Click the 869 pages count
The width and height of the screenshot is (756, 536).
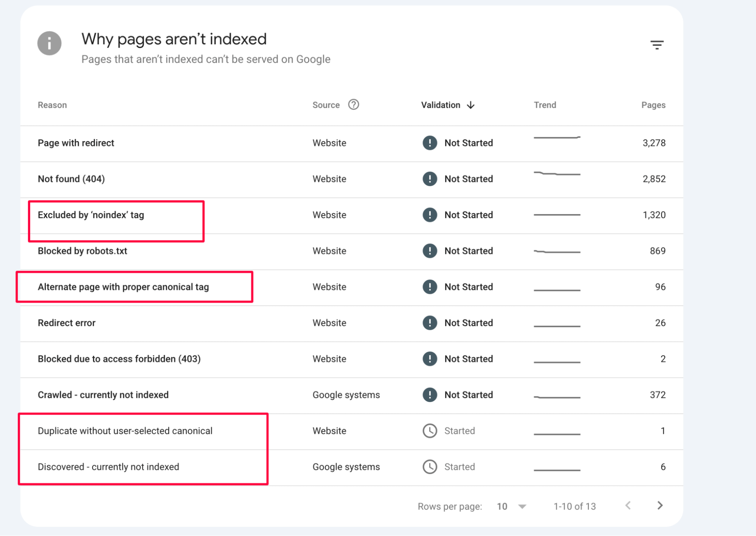pyautogui.click(x=658, y=251)
